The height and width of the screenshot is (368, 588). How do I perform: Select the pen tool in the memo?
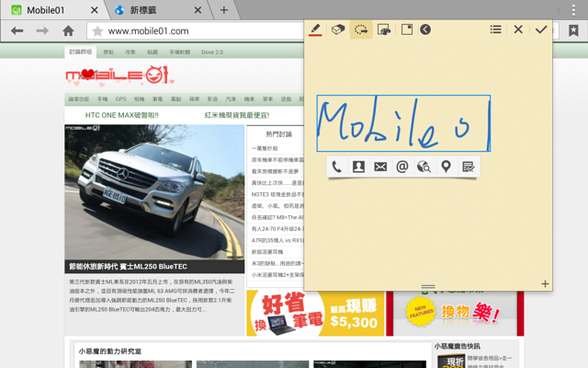tap(315, 29)
